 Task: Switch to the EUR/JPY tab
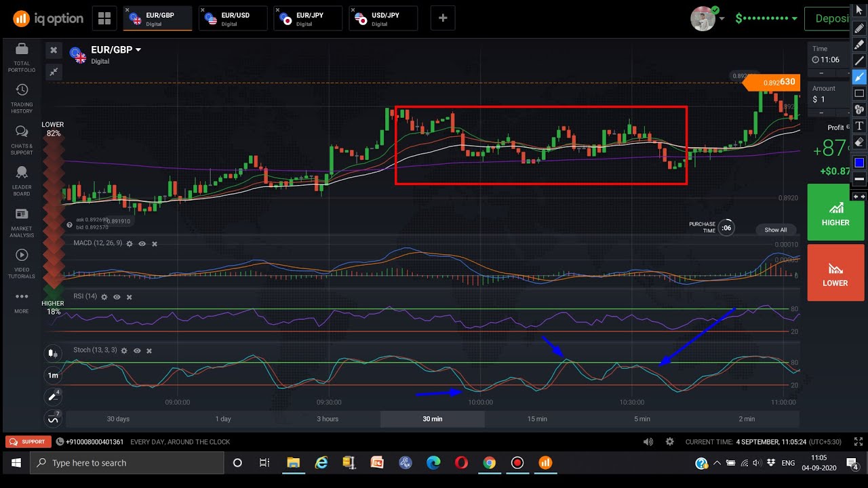tap(308, 18)
